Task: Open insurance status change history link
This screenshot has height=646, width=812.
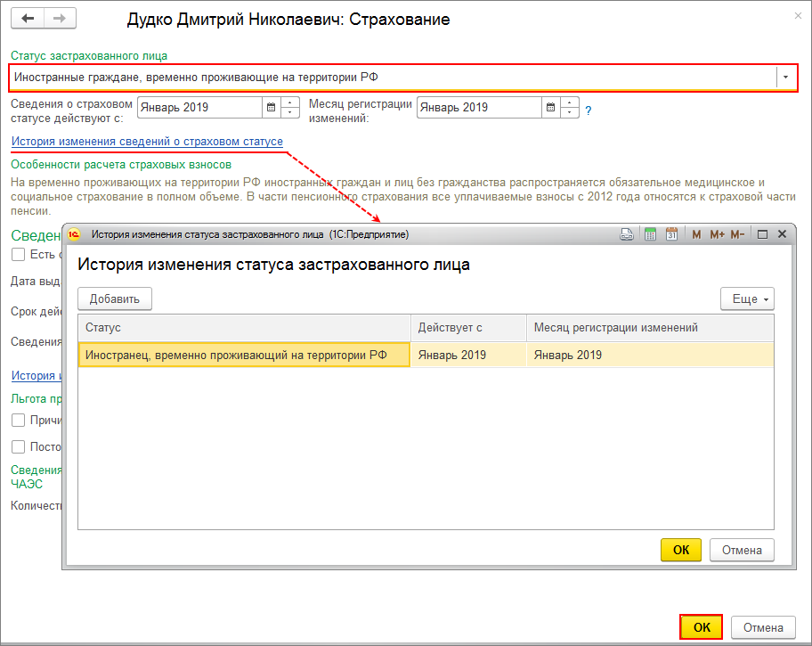Action: pyautogui.click(x=147, y=142)
